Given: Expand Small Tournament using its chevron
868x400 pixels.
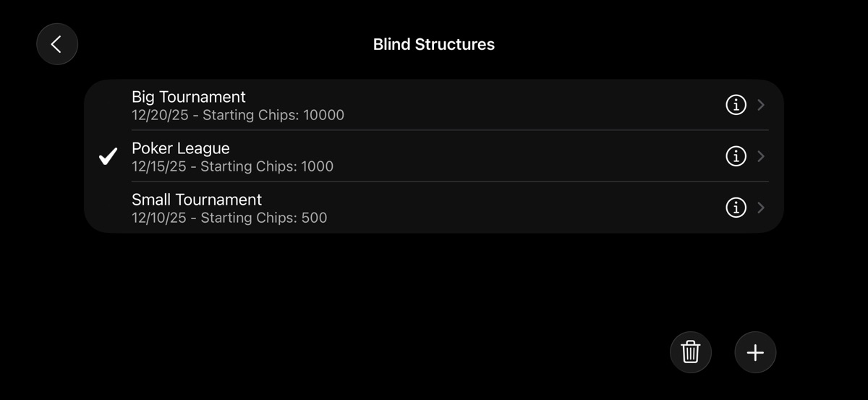Looking at the screenshot, I should tap(761, 208).
